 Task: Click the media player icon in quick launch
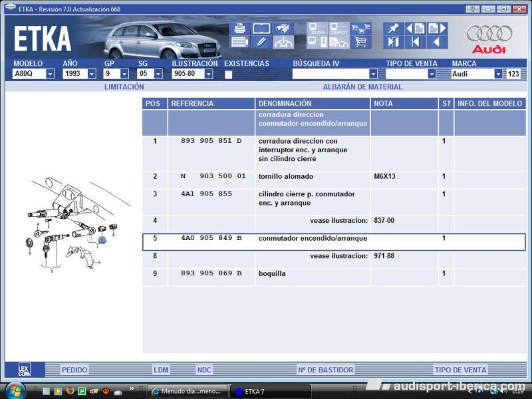[59, 391]
